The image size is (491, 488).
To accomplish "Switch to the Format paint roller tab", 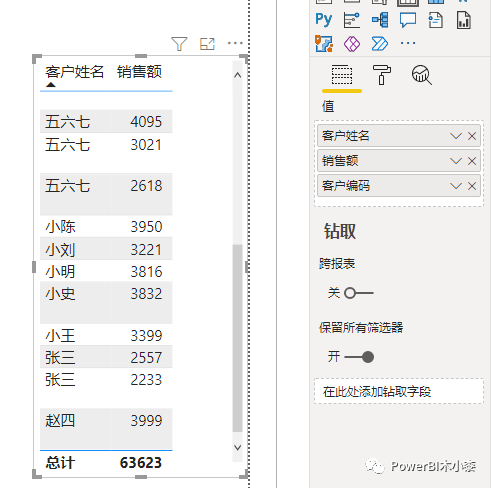I will 382,75.
